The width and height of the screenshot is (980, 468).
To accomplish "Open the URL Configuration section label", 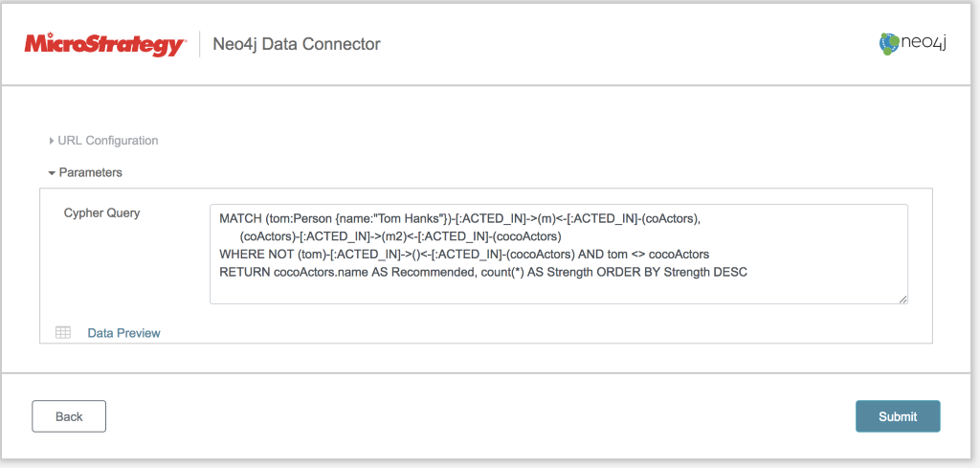I will pos(108,141).
